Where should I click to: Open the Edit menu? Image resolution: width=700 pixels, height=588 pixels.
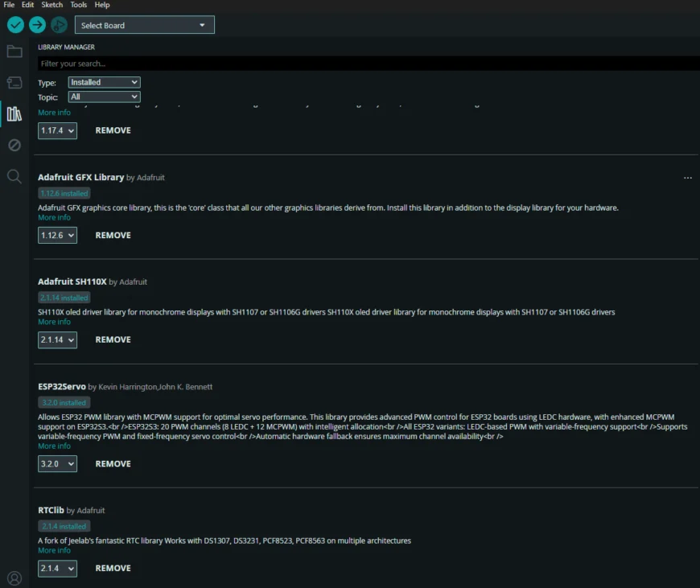click(27, 5)
